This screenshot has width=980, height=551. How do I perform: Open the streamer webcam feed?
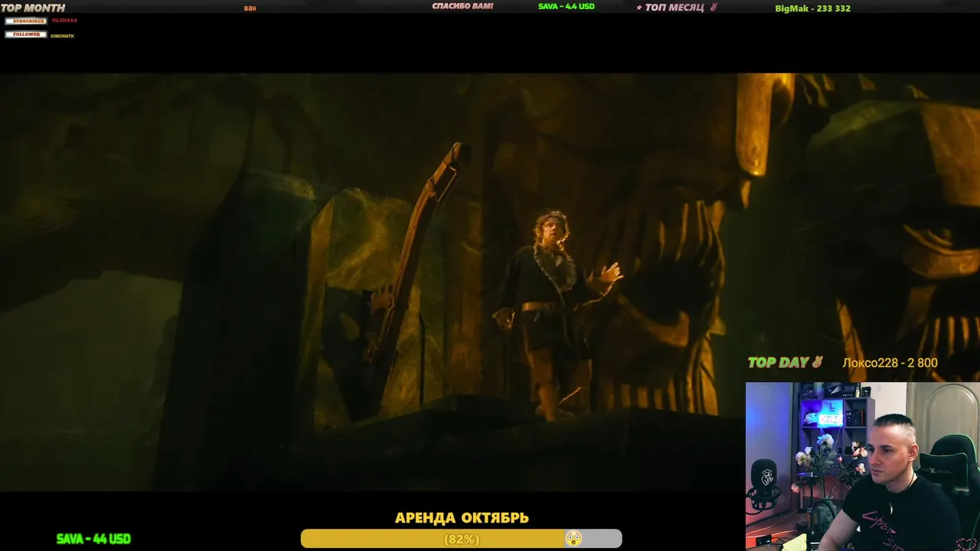(862, 466)
